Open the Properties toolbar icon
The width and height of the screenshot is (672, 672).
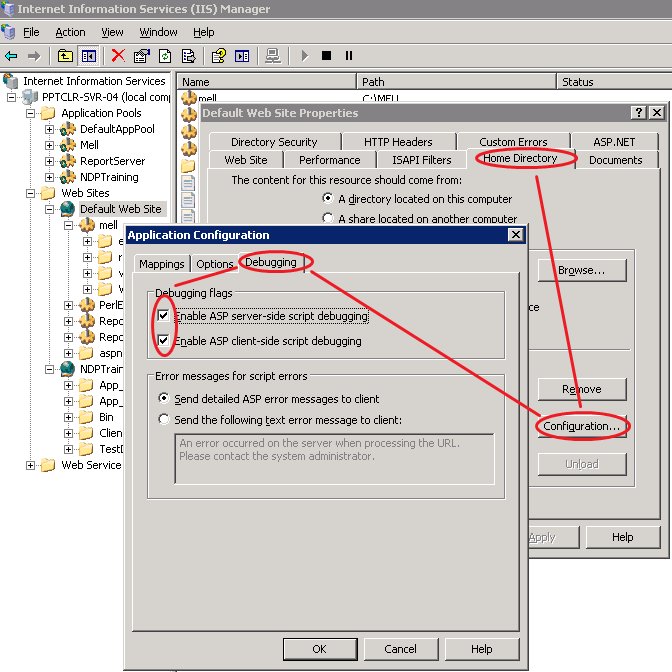141,56
